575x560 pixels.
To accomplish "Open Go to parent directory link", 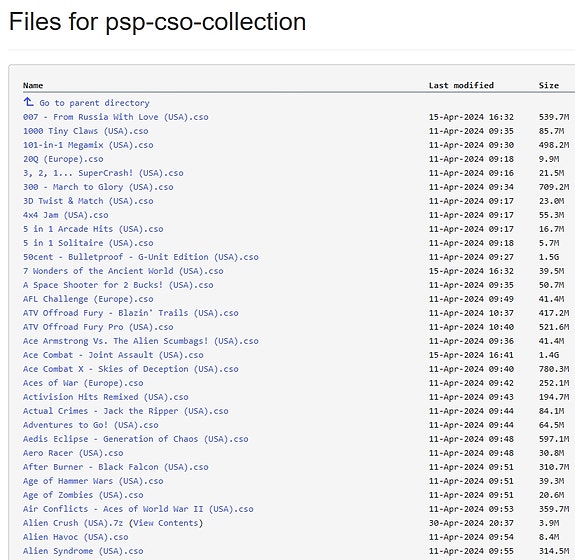I will (94, 103).
